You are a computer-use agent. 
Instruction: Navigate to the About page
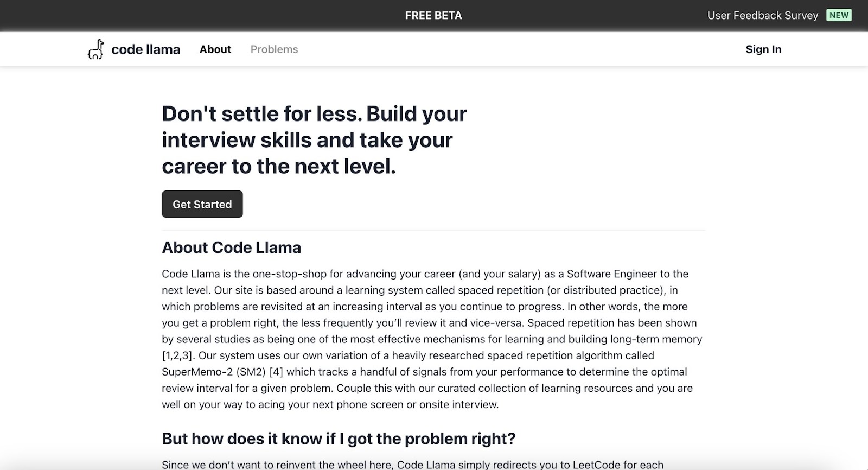pos(215,49)
